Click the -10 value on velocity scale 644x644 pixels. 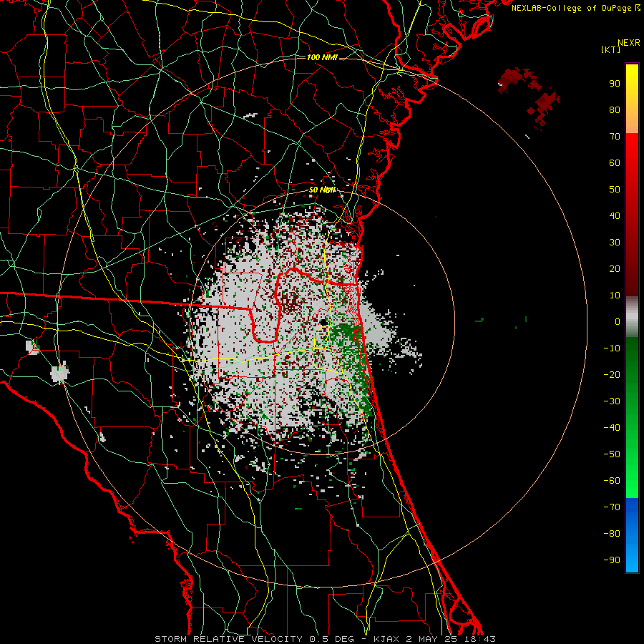tap(612, 348)
